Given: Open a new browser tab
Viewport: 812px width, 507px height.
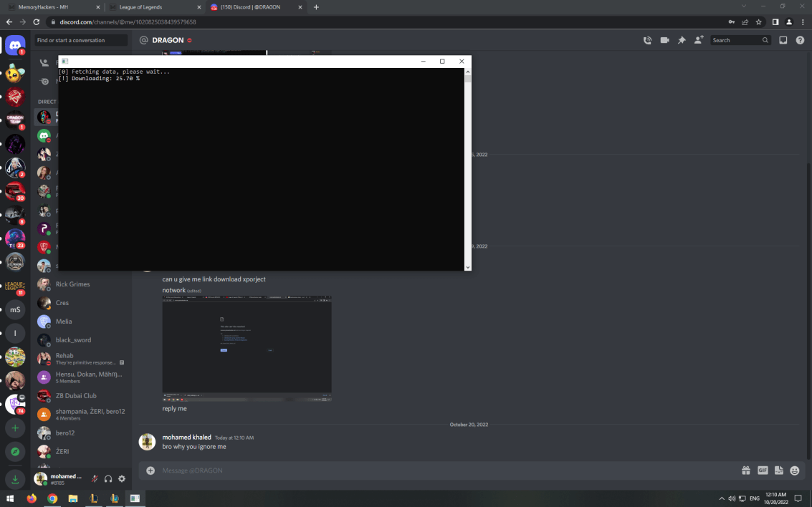Looking at the screenshot, I should tap(316, 7).
